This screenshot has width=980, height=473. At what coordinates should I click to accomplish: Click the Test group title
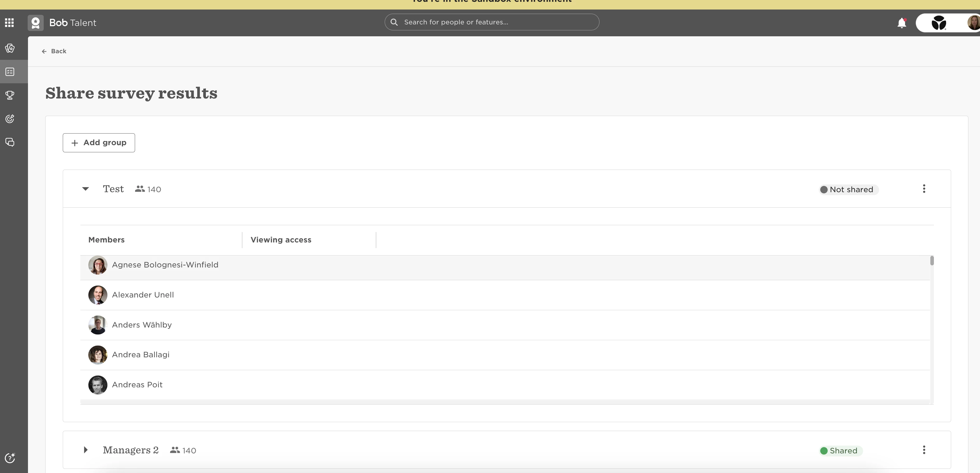113,189
